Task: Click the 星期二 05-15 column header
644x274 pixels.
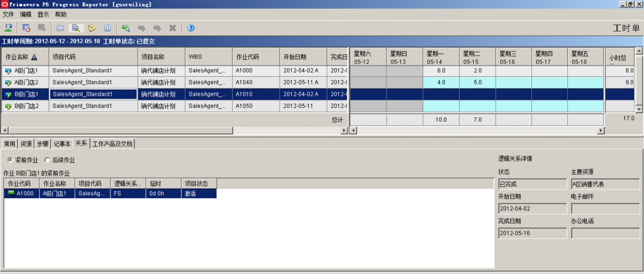Action: point(477,57)
